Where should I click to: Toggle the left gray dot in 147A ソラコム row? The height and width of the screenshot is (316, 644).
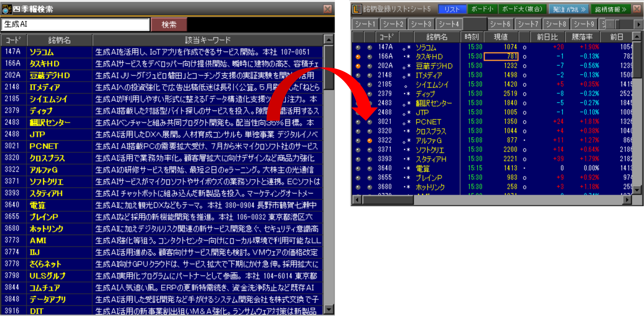(358, 47)
